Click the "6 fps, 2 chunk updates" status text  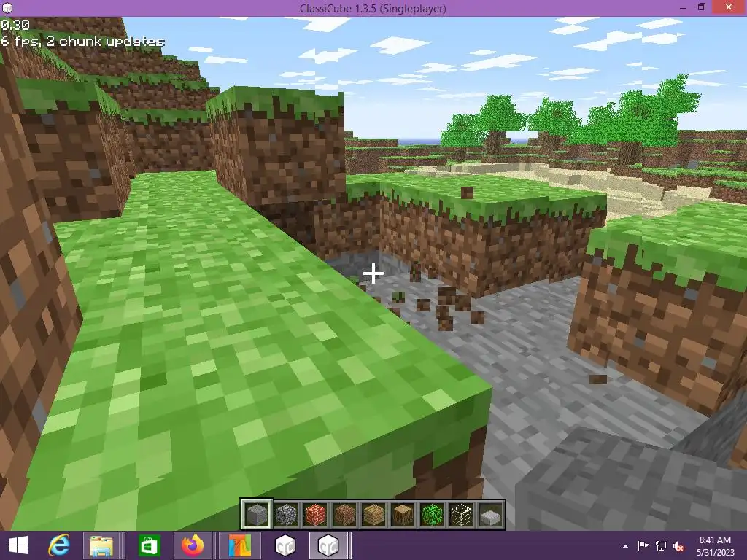pyautogui.click(x=83, y=42)
